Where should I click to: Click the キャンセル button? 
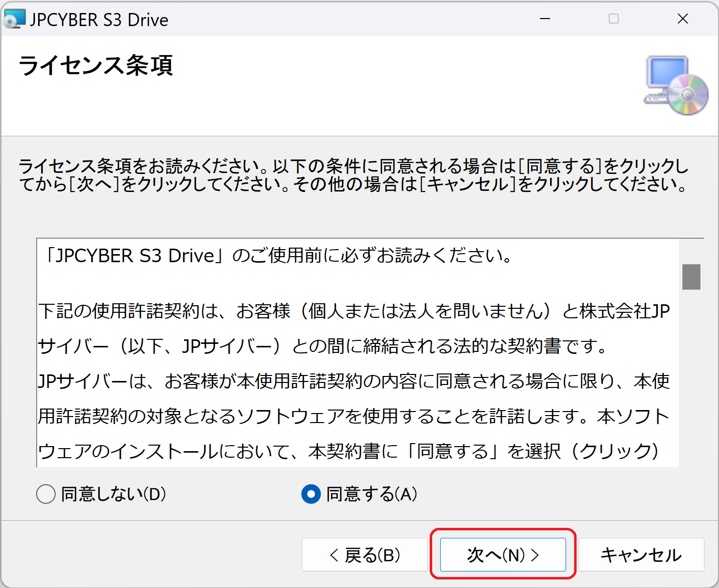point(641,555)
